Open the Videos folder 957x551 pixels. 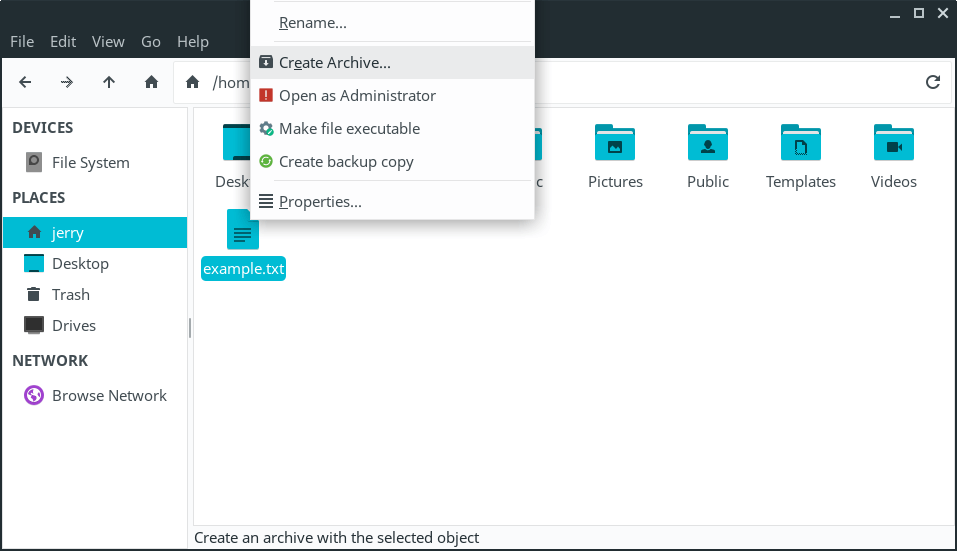coord(893,156)
